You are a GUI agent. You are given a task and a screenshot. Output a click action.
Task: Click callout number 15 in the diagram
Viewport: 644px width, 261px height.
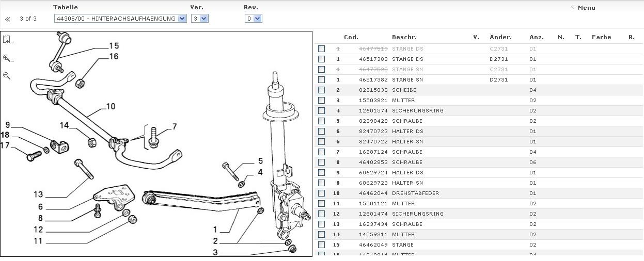tap(114, 46)
